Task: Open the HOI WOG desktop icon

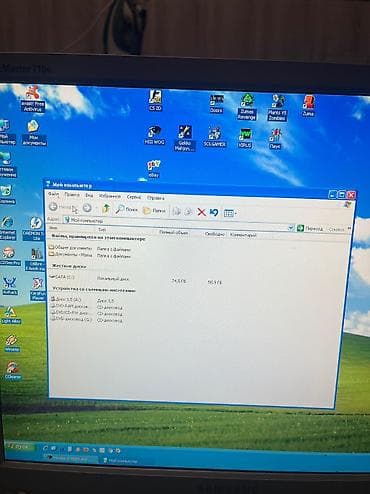Action: (x=154, y=135)
